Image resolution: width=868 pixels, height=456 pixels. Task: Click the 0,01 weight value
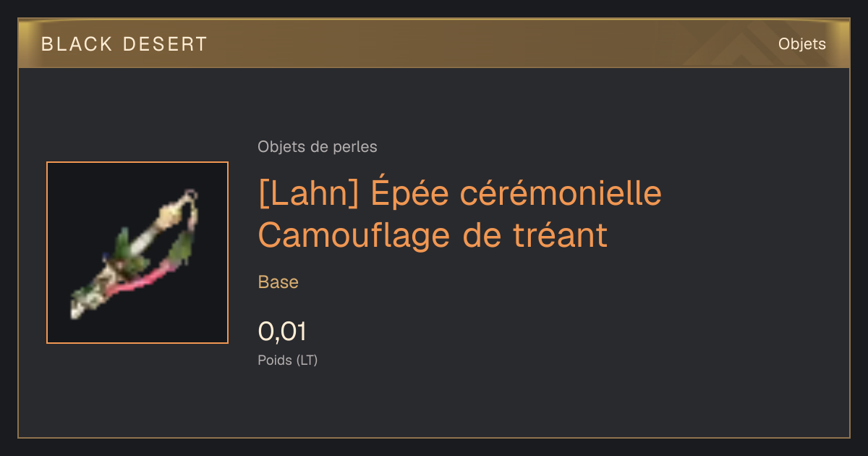[282, 332]
